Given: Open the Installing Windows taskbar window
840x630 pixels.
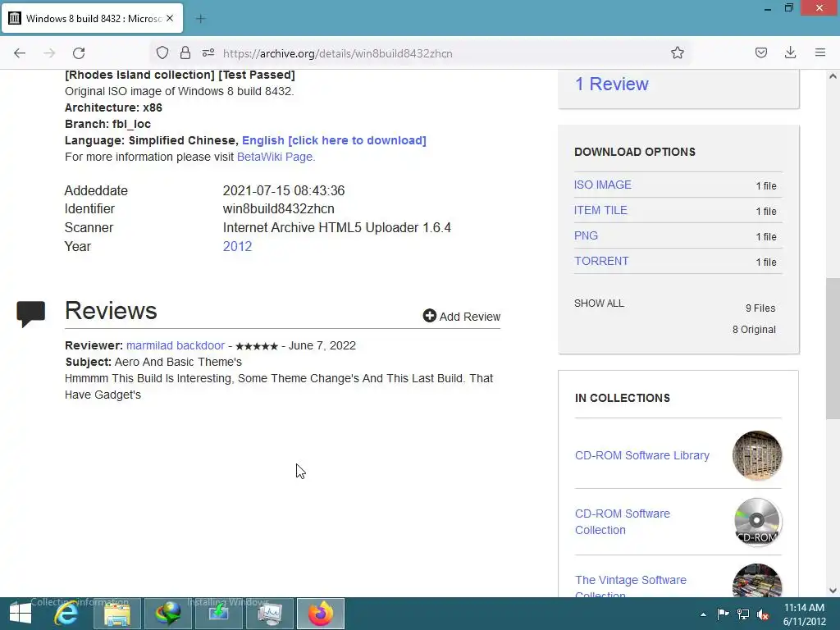Looking at the screenshot, I should 219,614.
